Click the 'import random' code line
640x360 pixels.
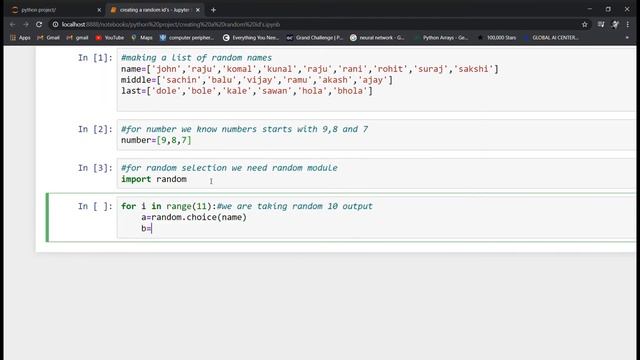click(154, 179)
